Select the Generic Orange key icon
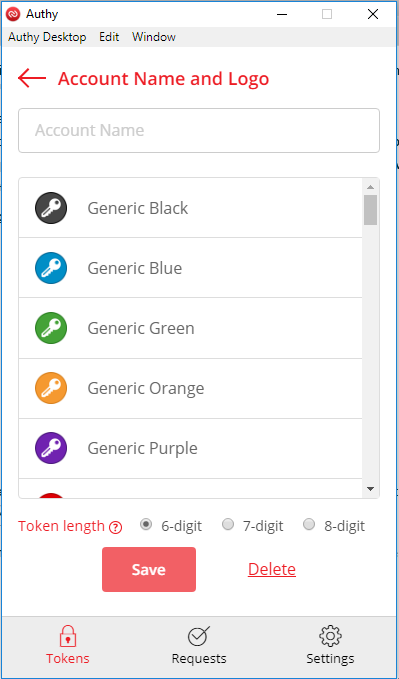399x679 pixels. click(x=51, y=388)
